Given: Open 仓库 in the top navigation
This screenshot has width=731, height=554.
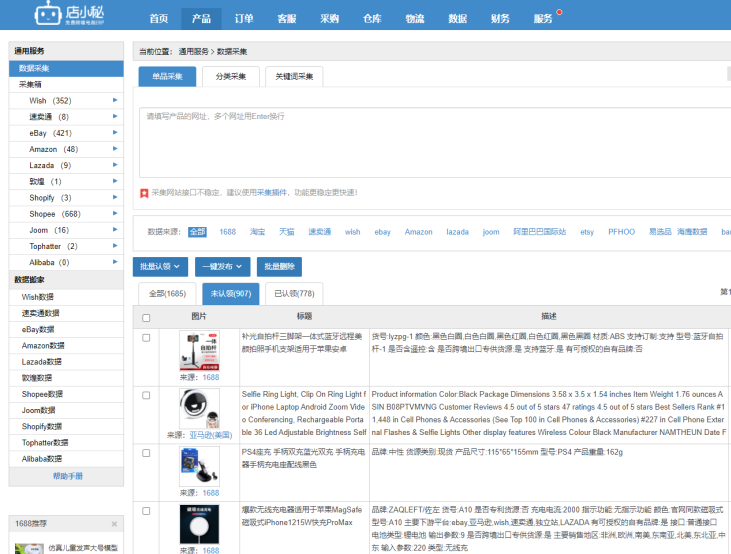Looking at the screenshot, I should click(x=372, y=19).
